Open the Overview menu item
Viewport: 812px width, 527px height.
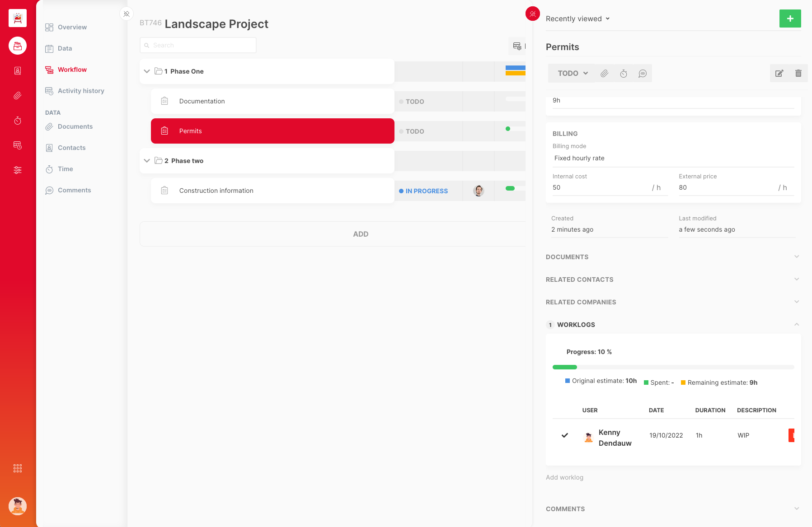[x=72, y=27]
